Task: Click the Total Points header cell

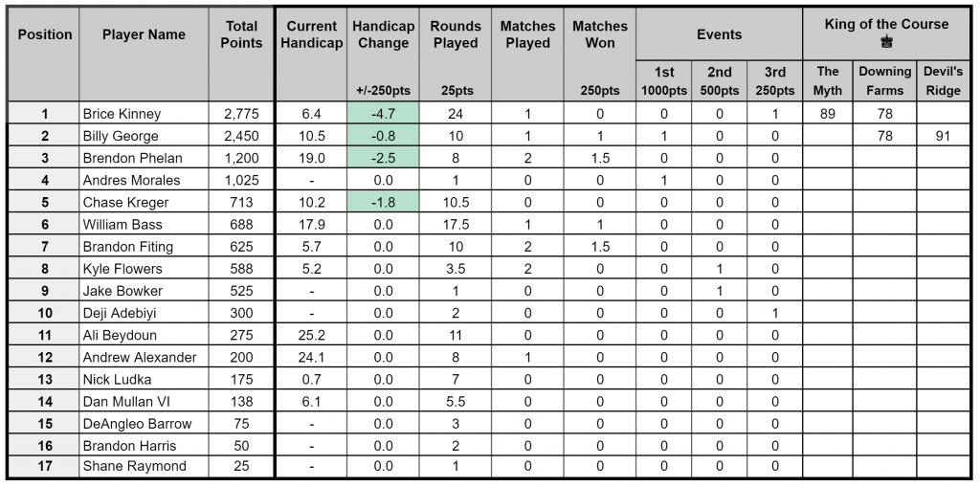Action: click(241, 54)
